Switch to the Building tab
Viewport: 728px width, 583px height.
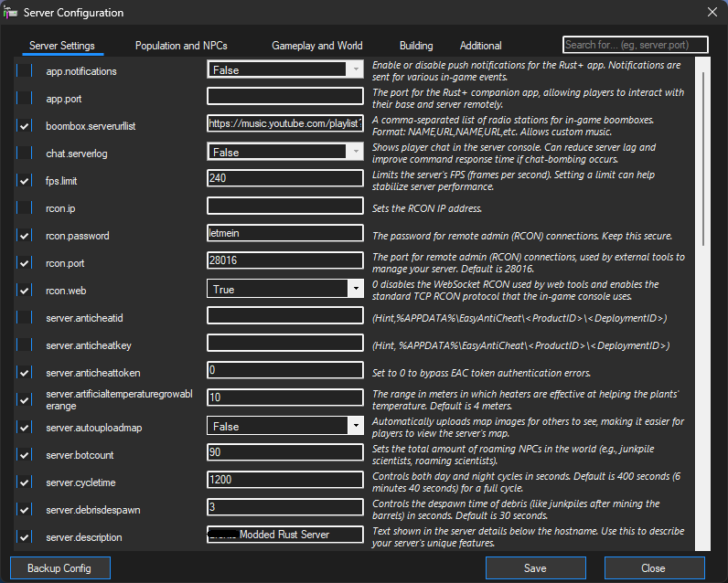pos(416,46)
